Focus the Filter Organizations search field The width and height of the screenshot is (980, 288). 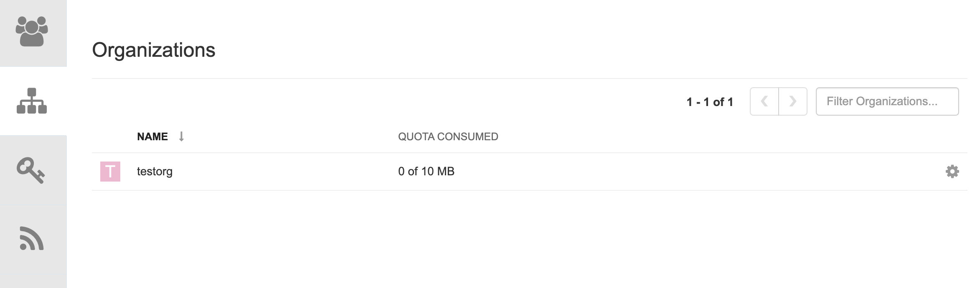pos(887,101)
